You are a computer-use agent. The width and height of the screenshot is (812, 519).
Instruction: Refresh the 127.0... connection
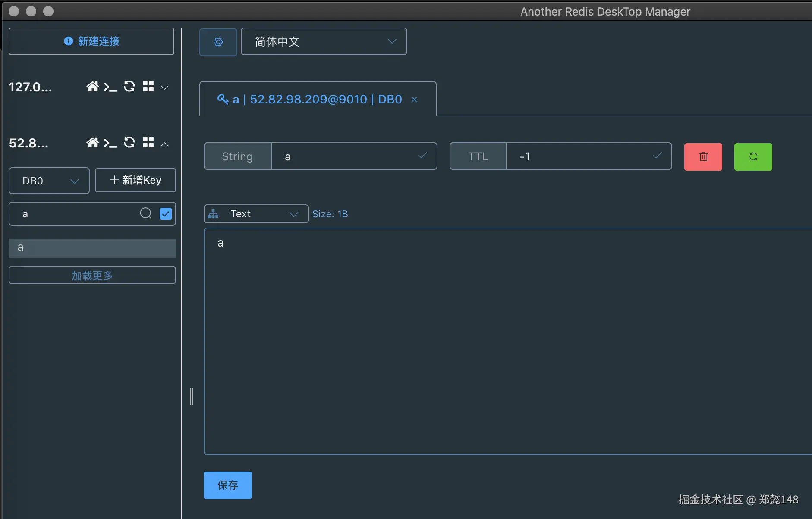[129, 87]
